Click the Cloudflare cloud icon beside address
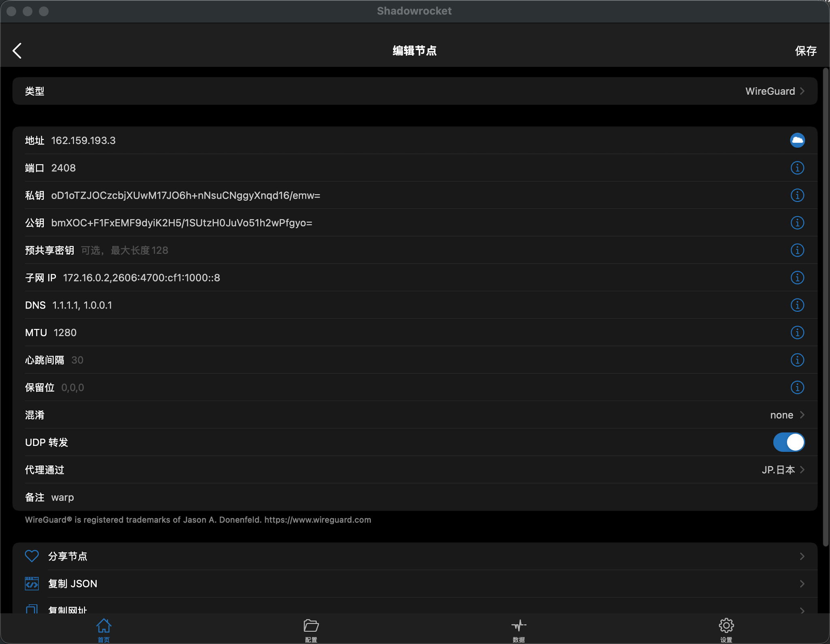Screen dimensions: 830x644 pos(797,141)
